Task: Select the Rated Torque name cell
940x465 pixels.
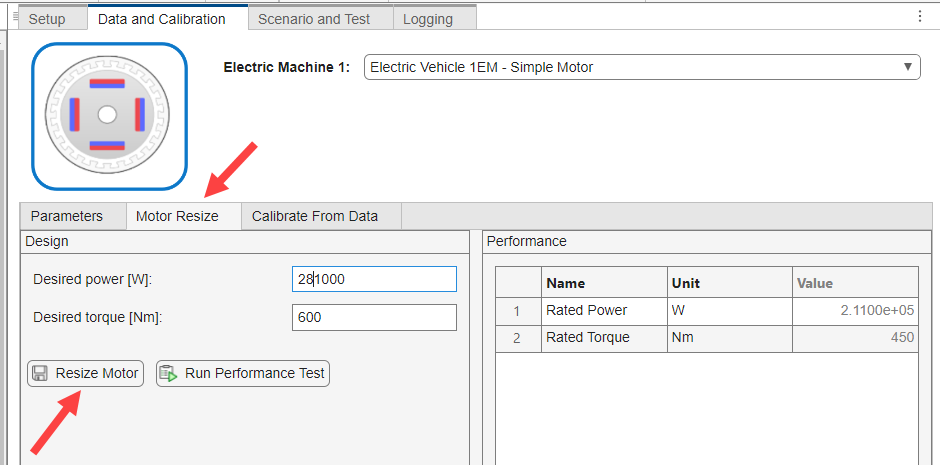Action: point(604,337)
